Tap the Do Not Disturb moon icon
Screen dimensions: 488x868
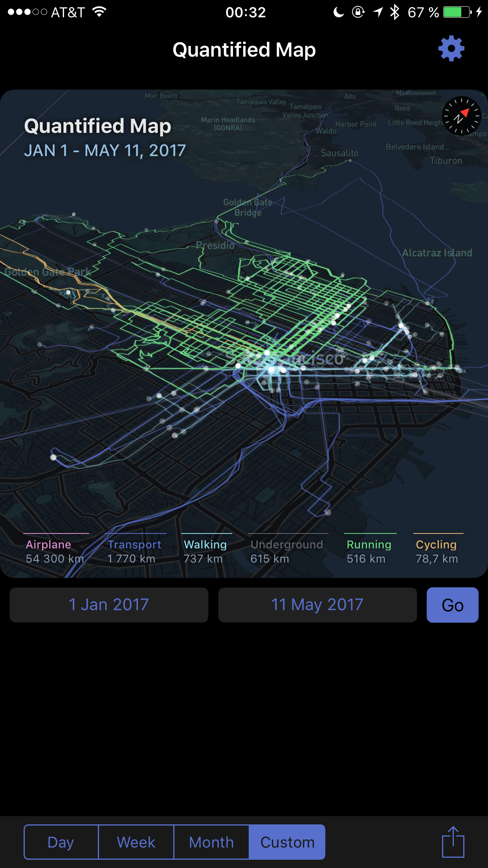(x=338, y=12)
